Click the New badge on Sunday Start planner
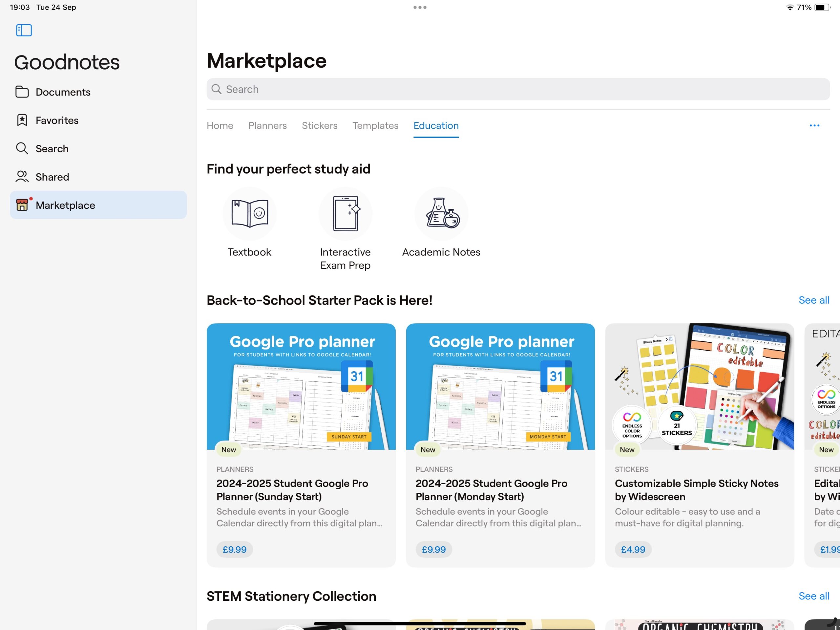This screenshot has width=840, height=630. 229,449
